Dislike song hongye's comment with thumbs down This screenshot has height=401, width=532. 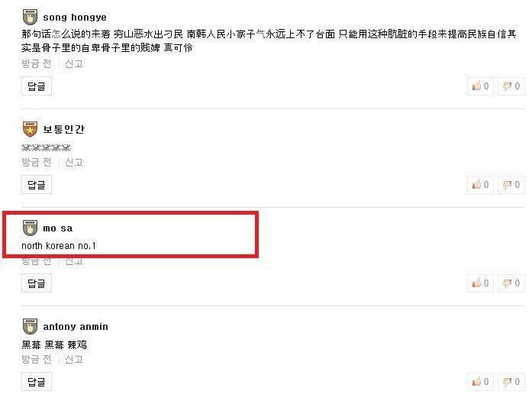coord(511,86)
